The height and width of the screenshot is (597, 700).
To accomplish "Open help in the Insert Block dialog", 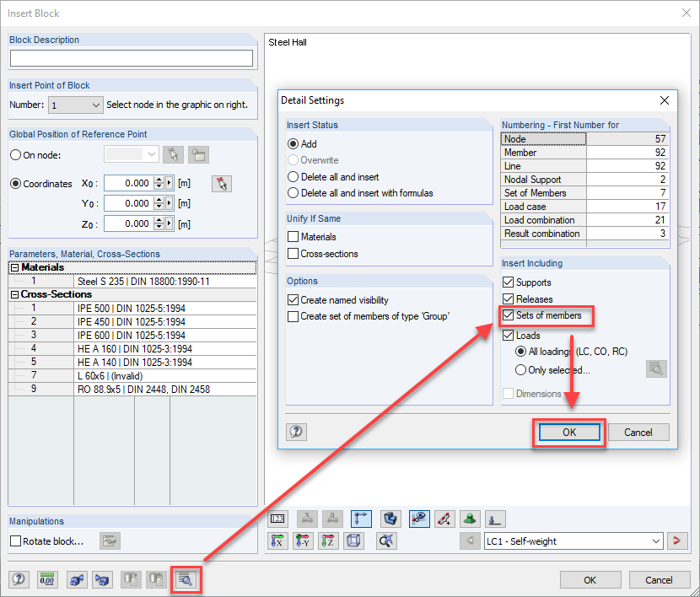I will pos(19,579).
